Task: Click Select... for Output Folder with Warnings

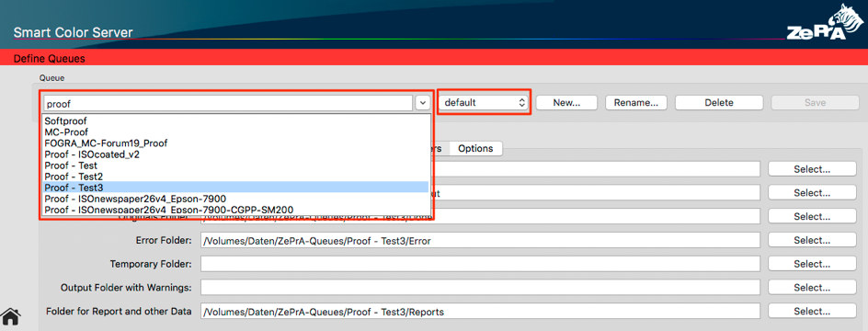Action: click(x=812, y=288)
